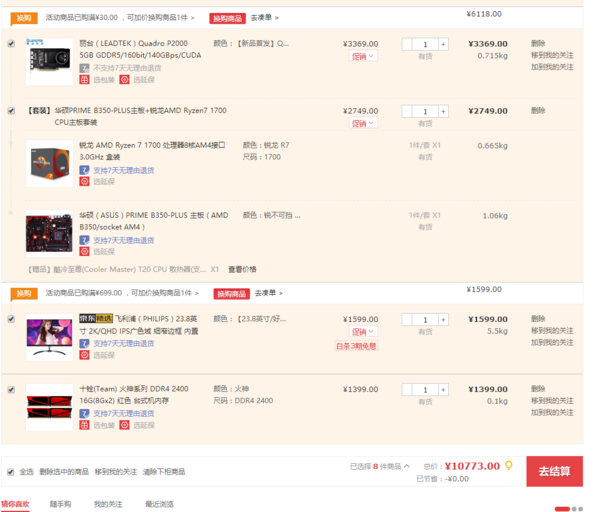The image size is (600, 512).
Task: Click warranty 选延保 icon for Team memory
Action: pyautogui.click(x=124, y=425)
